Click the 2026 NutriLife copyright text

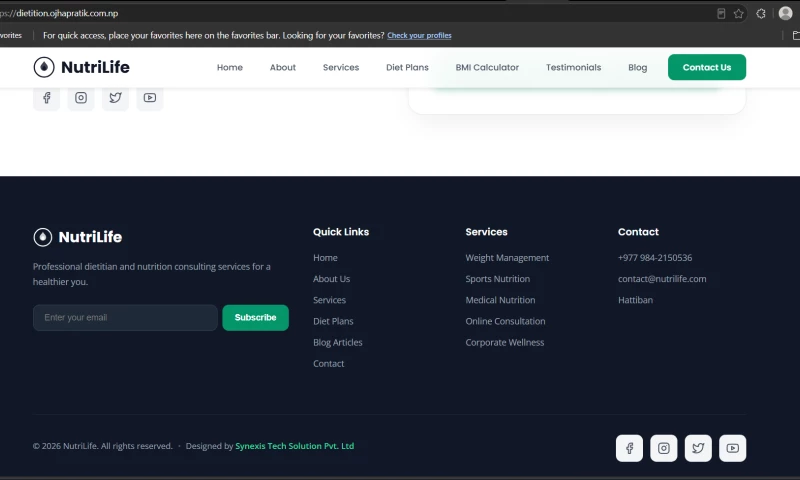click(x=103, y=446)
